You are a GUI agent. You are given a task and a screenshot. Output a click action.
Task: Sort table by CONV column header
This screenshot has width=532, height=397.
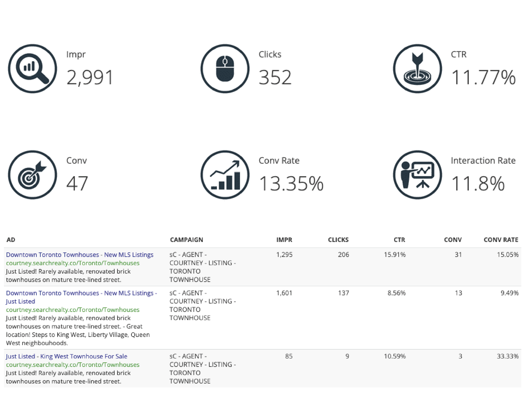[x=453, y=240]
